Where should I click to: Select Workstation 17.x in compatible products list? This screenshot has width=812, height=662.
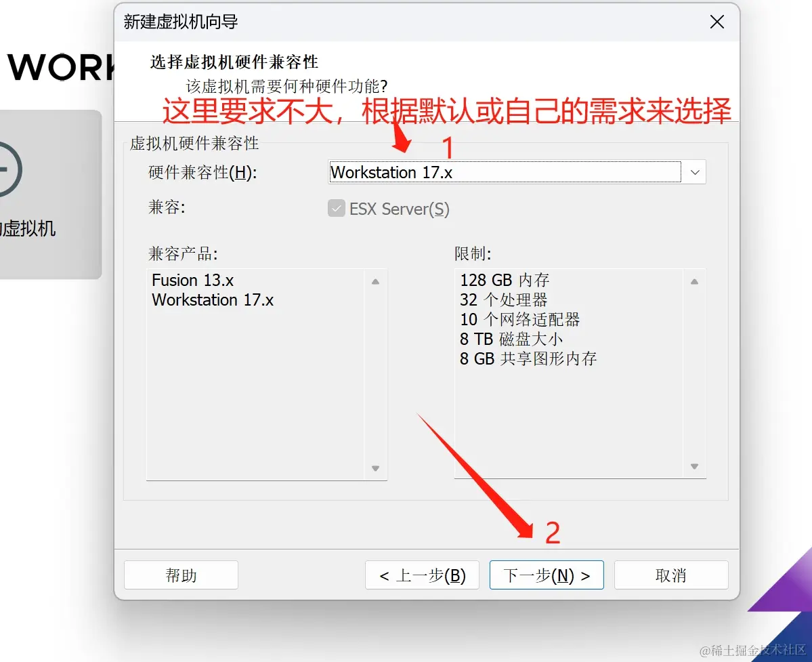[x=213, y=300]
